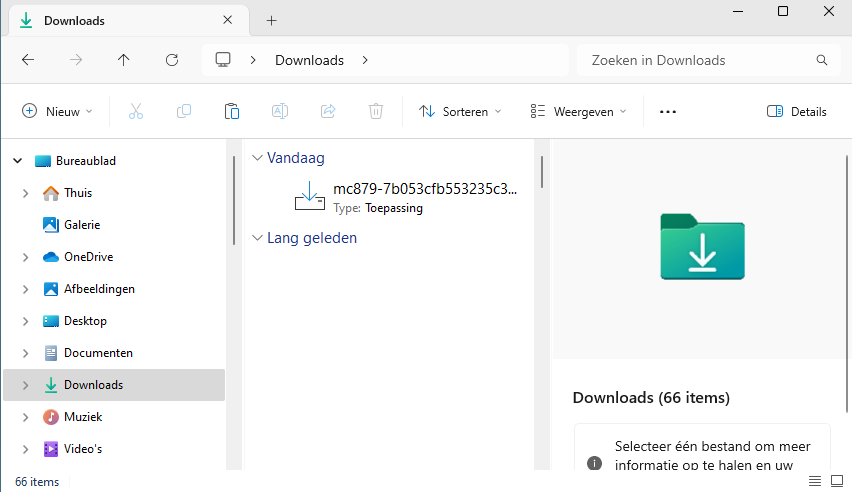Open the Sorteren dropdown menu
This screenshot has width=852, height=492.
click(x=460, y=112)
